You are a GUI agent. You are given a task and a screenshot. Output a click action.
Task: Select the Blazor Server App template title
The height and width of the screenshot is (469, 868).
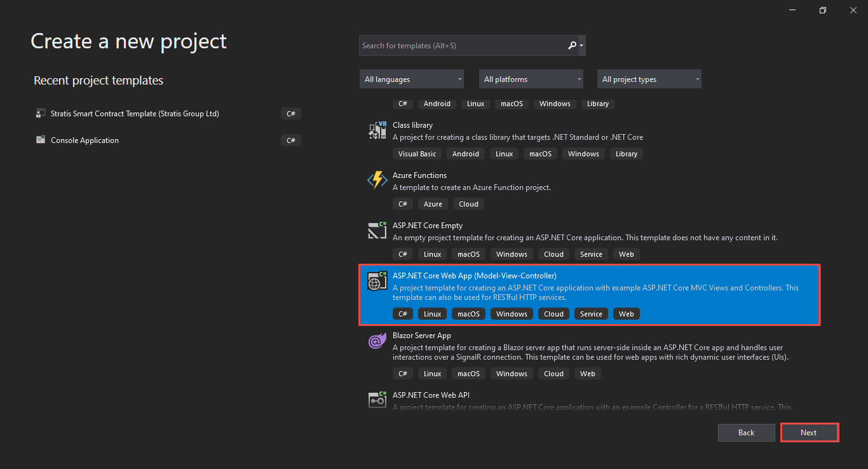click(422, 336)
